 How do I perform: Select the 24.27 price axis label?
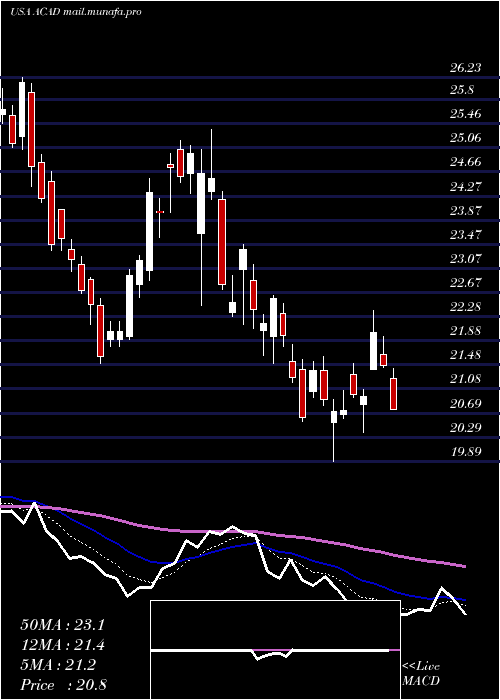coord(465,186)
